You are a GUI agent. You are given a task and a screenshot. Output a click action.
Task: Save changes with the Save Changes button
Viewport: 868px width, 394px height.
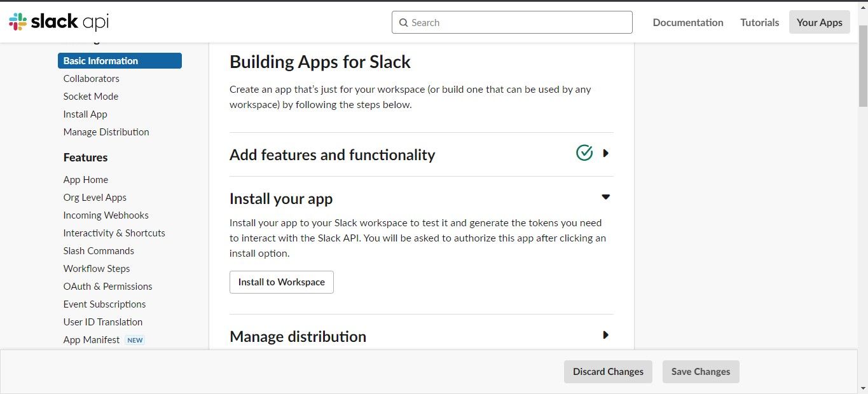coord(700,371)
